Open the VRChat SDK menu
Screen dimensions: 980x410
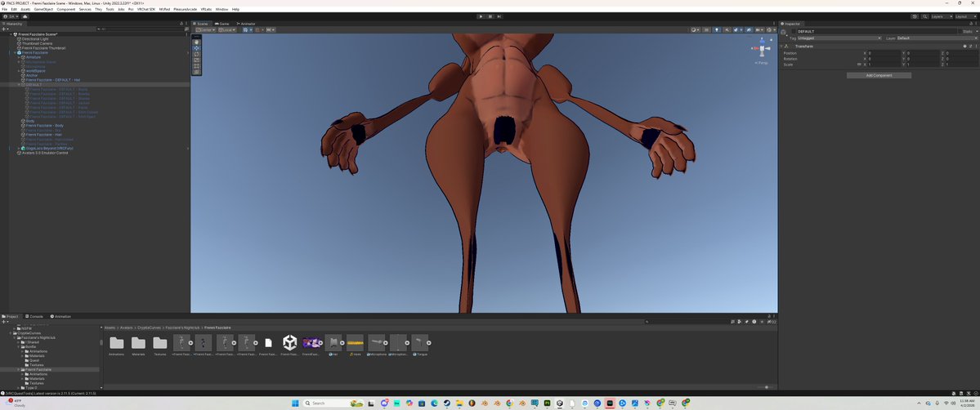146,9
